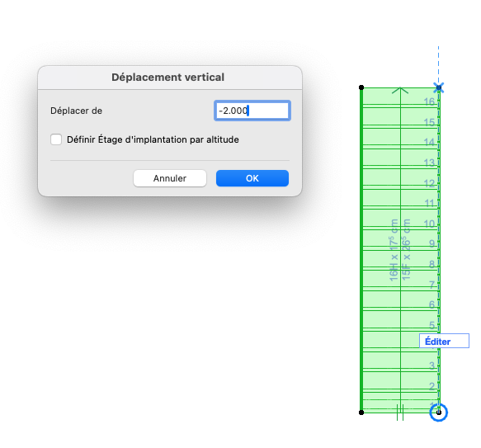The height and width of the screenshot is (448, 481).
Task: Click the 16H x 17⁵ cm stair label
Action: 394,250
